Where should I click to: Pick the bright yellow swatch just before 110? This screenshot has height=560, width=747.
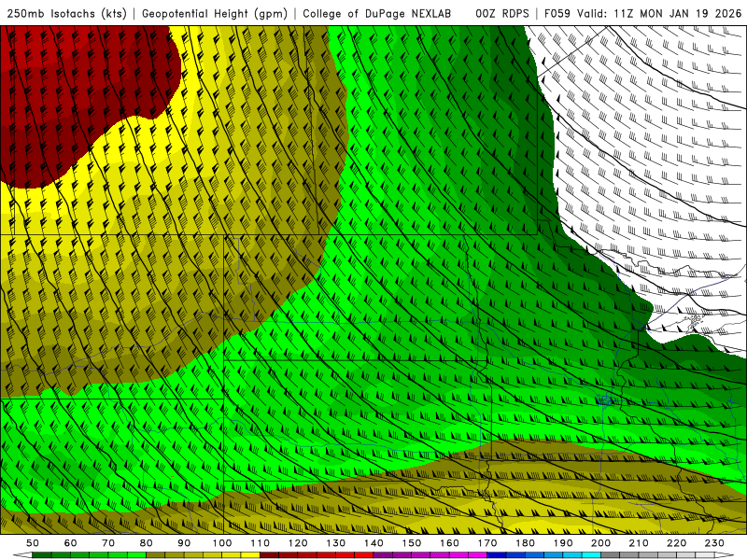[250, 555]
